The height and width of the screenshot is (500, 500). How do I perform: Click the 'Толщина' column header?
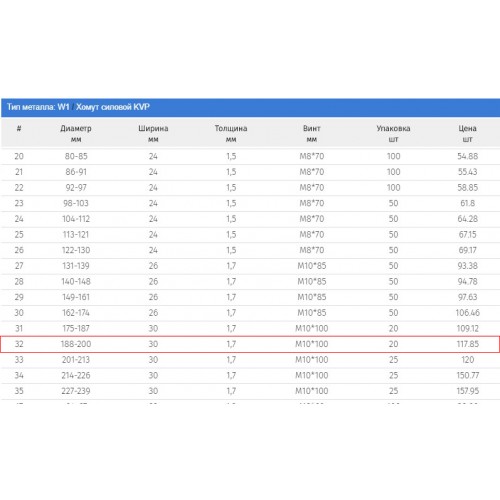pos(231,128)
